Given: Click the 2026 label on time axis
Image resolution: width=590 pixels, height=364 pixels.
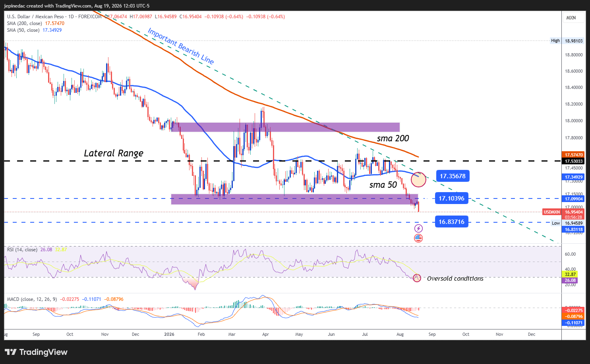Looking at the screenshot, I should 169,334.
